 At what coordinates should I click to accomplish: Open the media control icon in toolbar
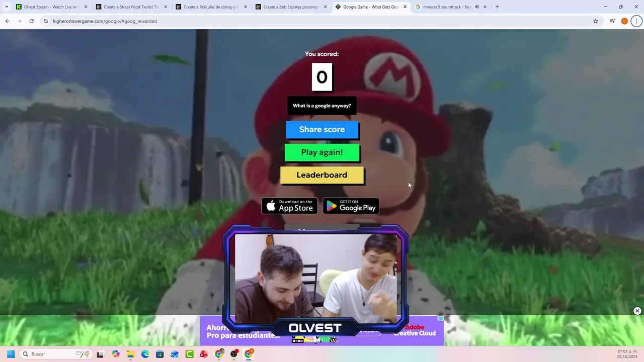(x=612, y=21)
